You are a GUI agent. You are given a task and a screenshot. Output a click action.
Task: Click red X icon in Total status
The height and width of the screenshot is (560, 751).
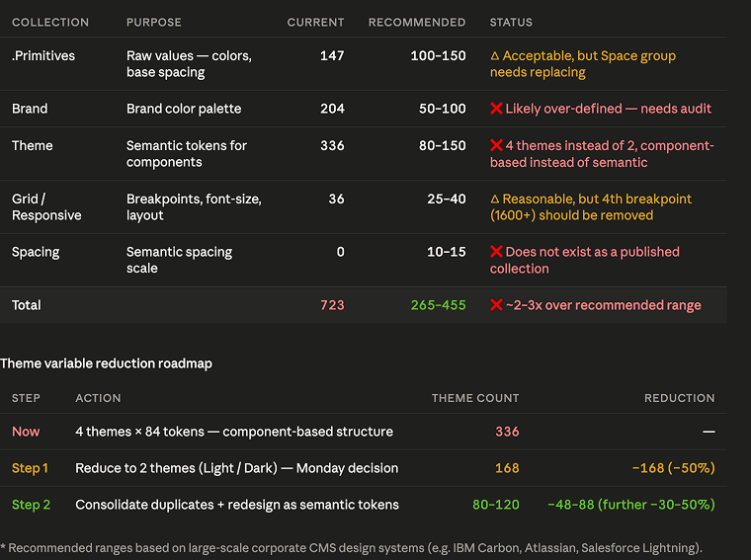pyautogui.click(x=496, y=305)
